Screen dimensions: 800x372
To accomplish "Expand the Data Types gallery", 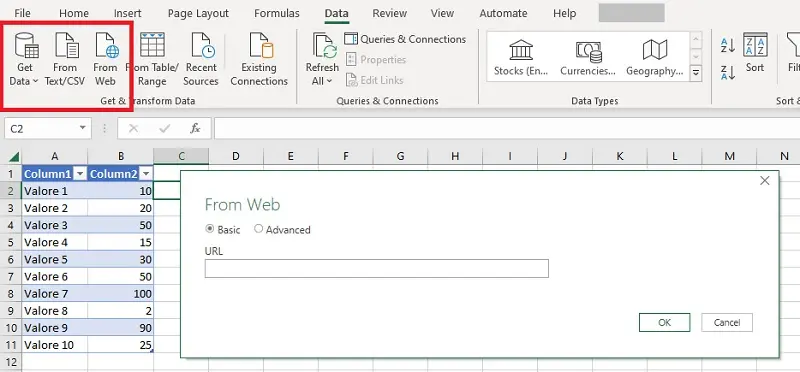I will coord(695,73).
